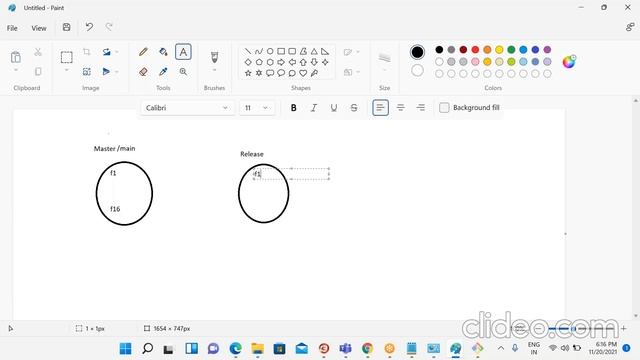The image size is (640, 360).
Task: Open File Explorer from the taskbar
Action: [258, 349]
